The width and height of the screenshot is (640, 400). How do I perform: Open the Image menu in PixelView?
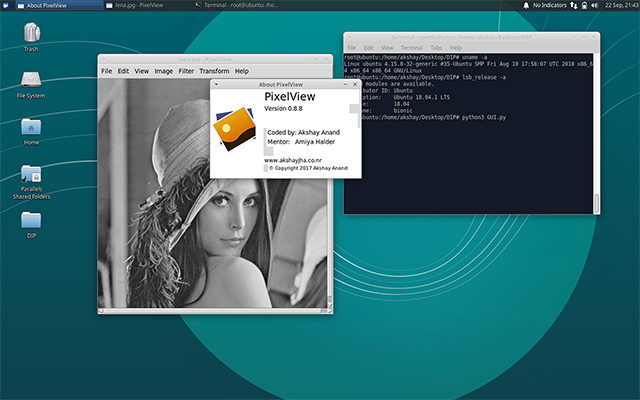click(x=164, y=71)
